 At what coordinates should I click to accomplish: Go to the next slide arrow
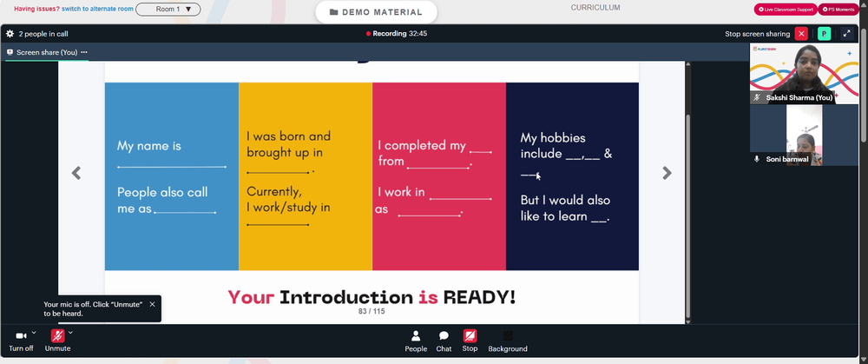pos(667,174)
